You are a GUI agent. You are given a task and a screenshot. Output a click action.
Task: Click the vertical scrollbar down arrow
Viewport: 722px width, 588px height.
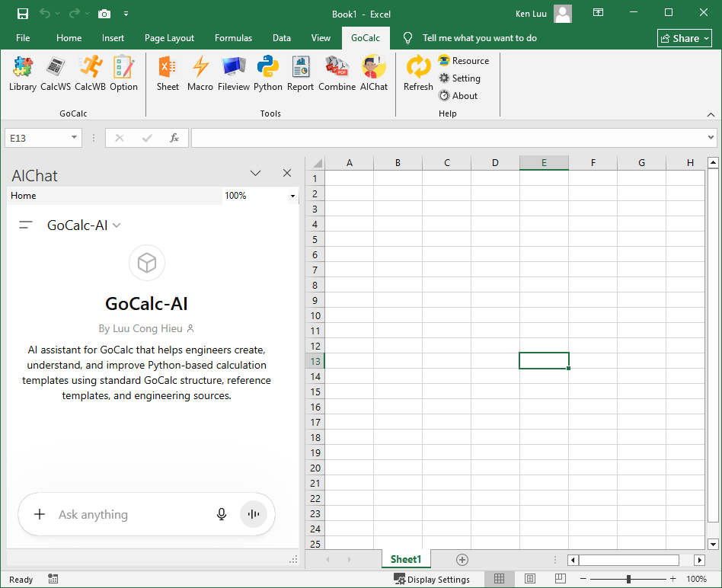click(x=713, y=544)
